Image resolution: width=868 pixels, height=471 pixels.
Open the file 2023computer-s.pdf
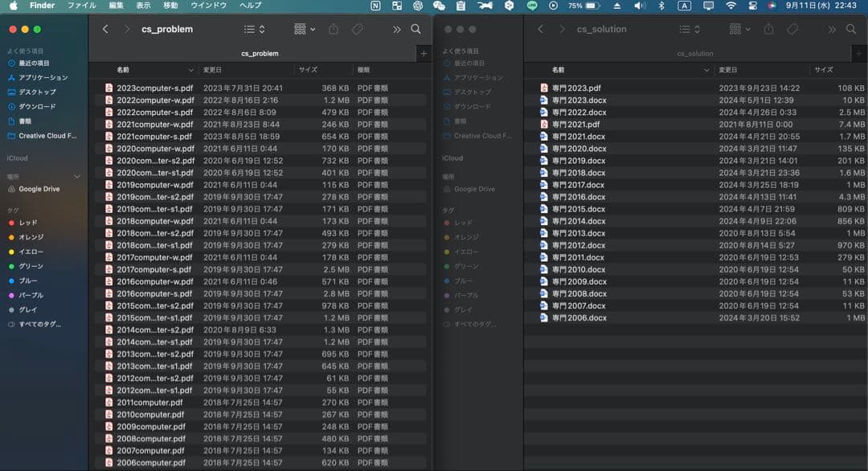pos(154,88)
